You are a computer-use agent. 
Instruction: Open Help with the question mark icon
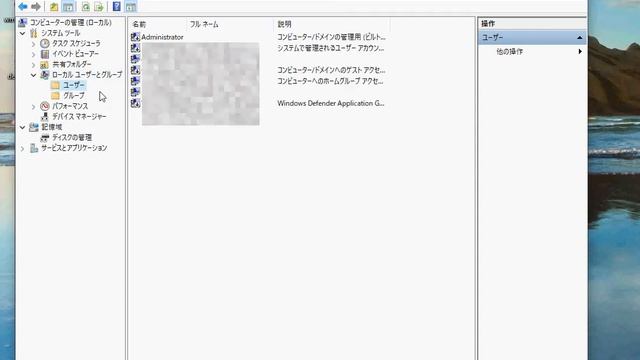(116, 7)
